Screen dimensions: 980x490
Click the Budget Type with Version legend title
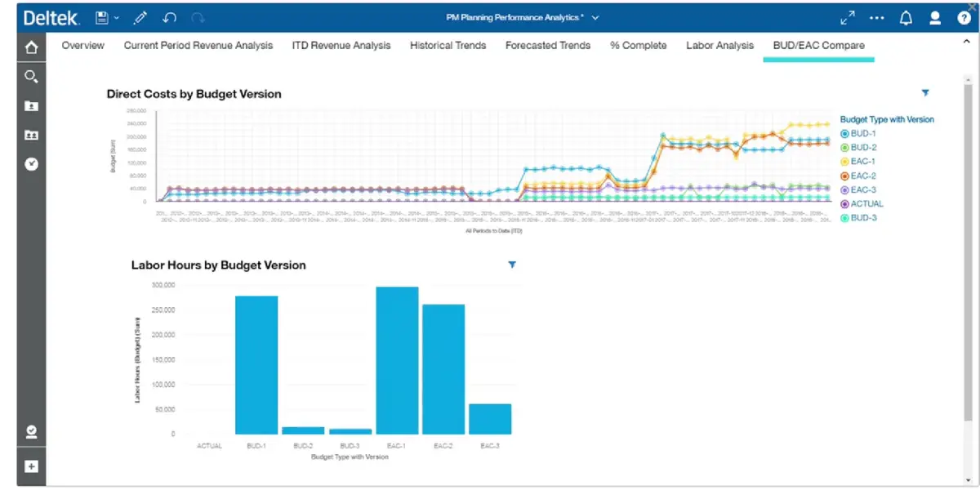coord(887,119)
